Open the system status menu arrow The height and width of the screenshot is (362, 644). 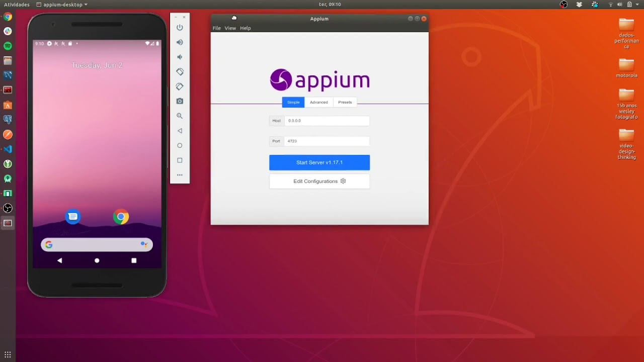pos(638,5)
